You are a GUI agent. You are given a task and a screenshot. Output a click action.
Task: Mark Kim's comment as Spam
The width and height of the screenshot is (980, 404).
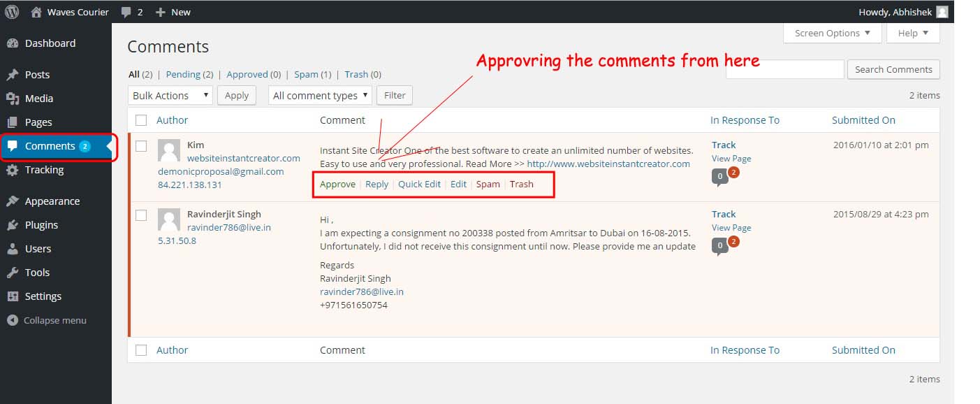tap(488, 184)
